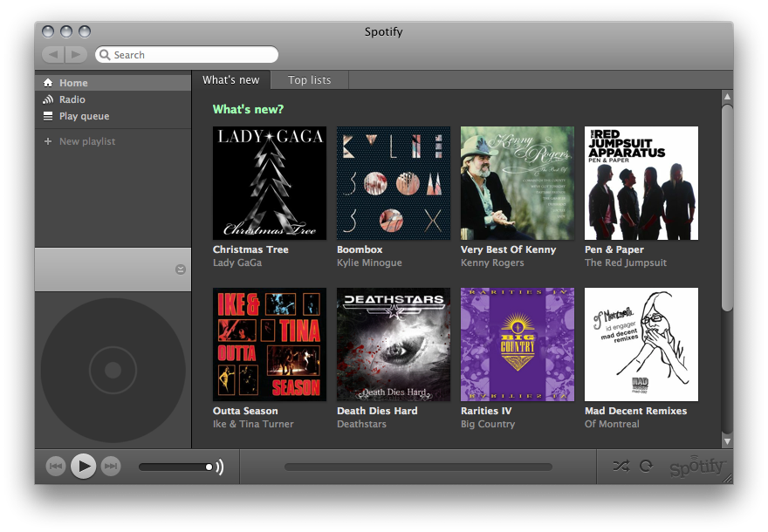Click the Rarities IV album title
The width and height of the screenshot is (768, 532).
click(x=486, y=411)
